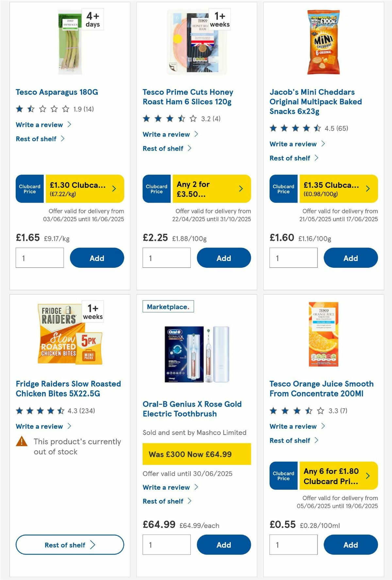Click the Clubcard Price badge on Mini Cheddars
This screenshot has width=392, height=580.
(x=283, y=189)
